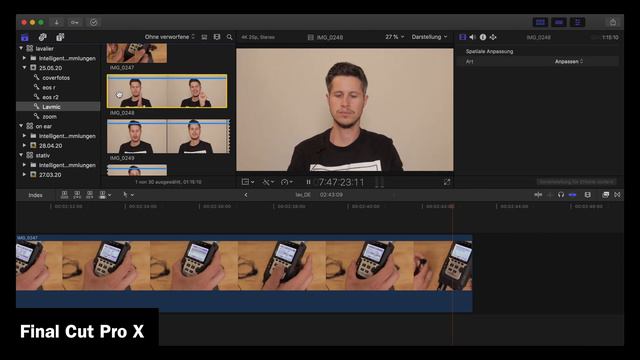Toggle filmstrip or list view icon in browser
This screenshot has width=640, height=360.
204,37
